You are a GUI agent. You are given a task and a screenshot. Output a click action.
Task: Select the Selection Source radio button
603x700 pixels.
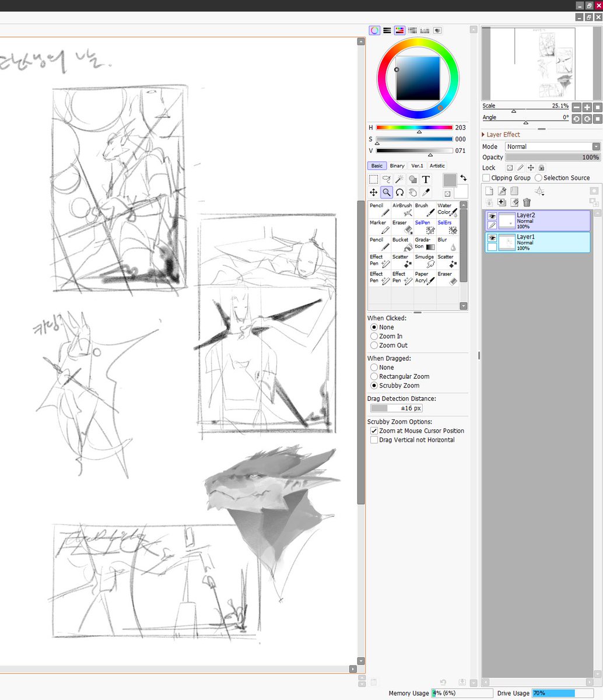click(x=538, y=178)
